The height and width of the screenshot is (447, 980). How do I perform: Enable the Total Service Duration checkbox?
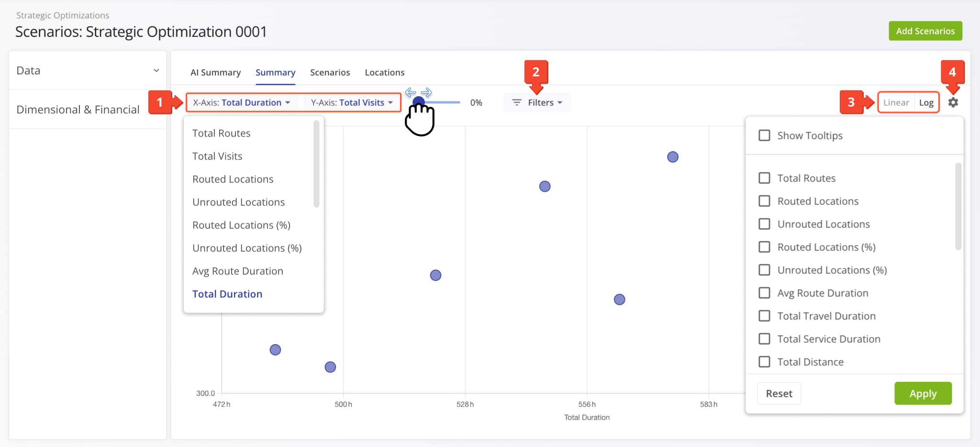pyautogui.click(x=764, y=339)
